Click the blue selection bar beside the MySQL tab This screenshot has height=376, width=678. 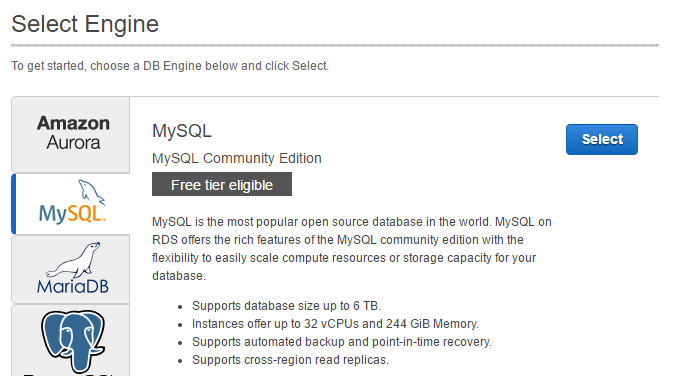[14, 204]
